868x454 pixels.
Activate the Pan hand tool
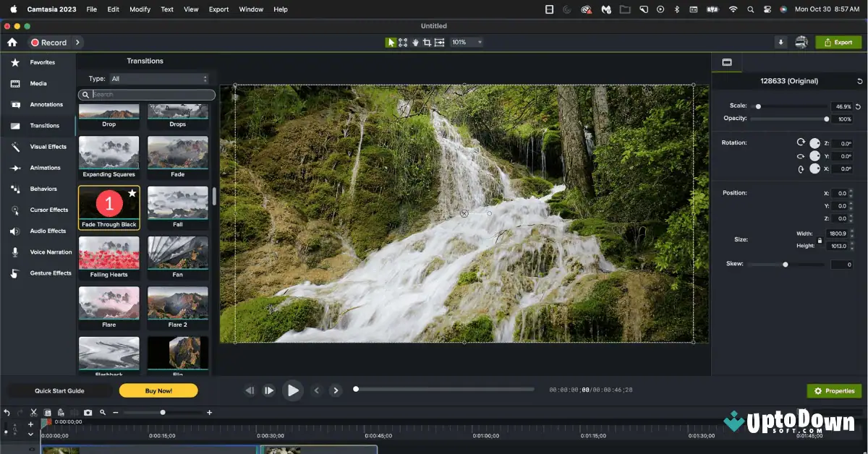[x=416, y=42]
